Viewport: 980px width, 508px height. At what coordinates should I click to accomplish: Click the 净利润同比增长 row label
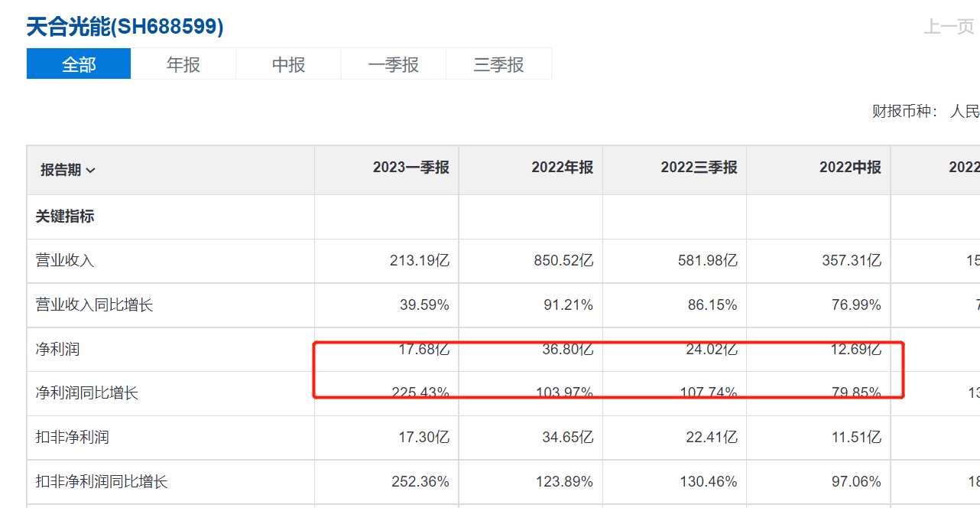click(x=87, y=393)
